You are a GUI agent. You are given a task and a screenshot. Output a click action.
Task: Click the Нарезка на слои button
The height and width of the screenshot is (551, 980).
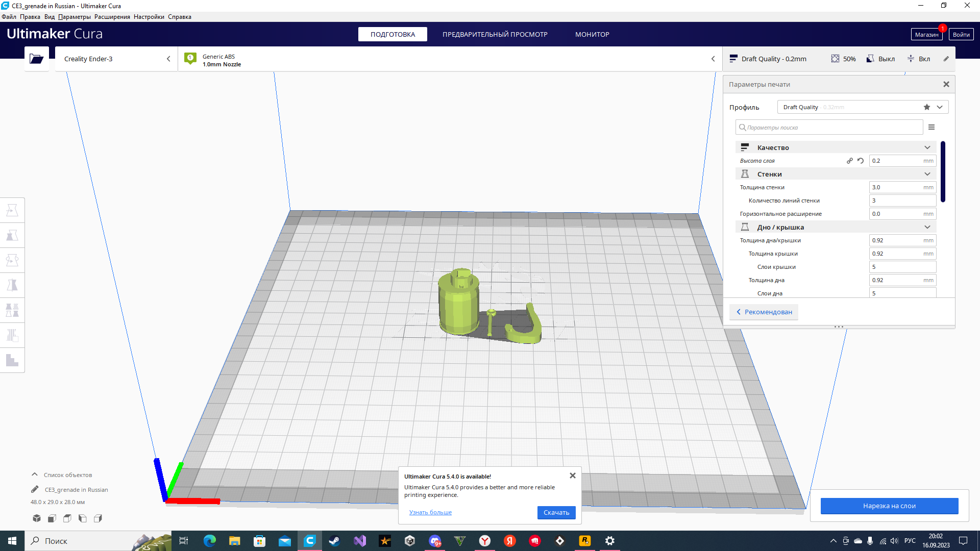[889, 506]
